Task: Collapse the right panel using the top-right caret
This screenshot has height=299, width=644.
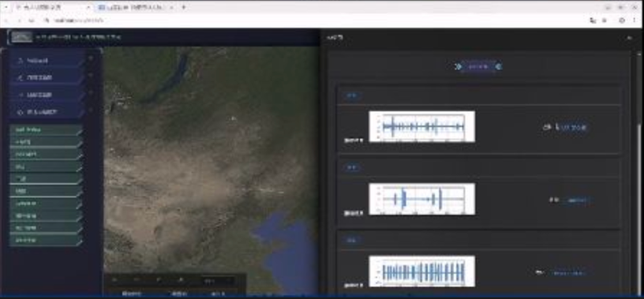Action: [x=629, y=38]
